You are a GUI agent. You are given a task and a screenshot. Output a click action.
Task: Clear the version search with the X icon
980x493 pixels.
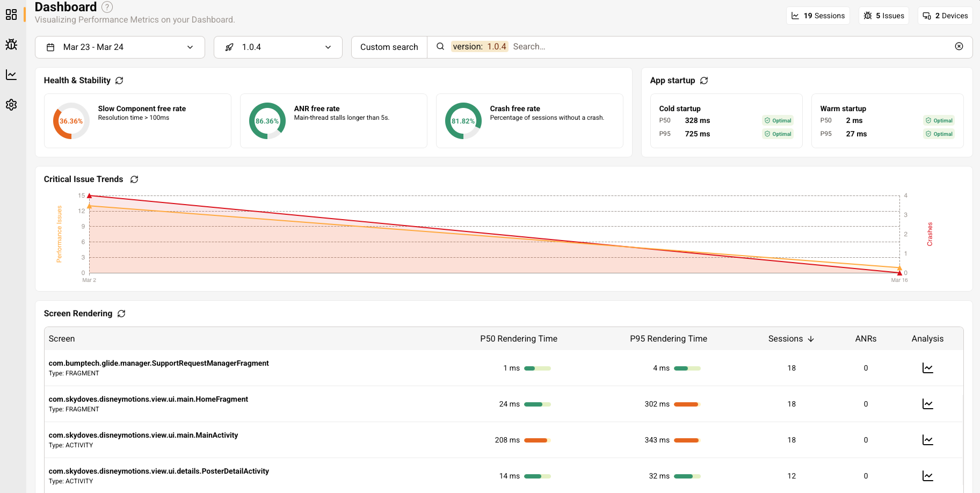click(959, 46)
